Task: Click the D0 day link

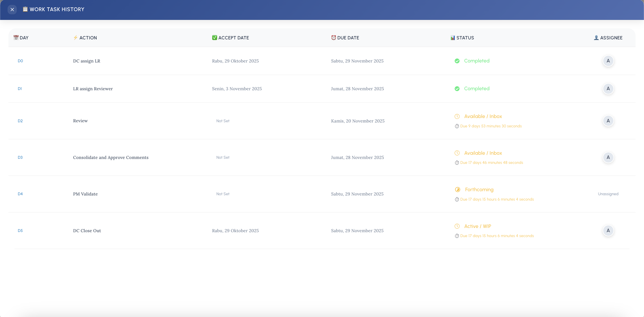Action: click(x=20, y=61)
